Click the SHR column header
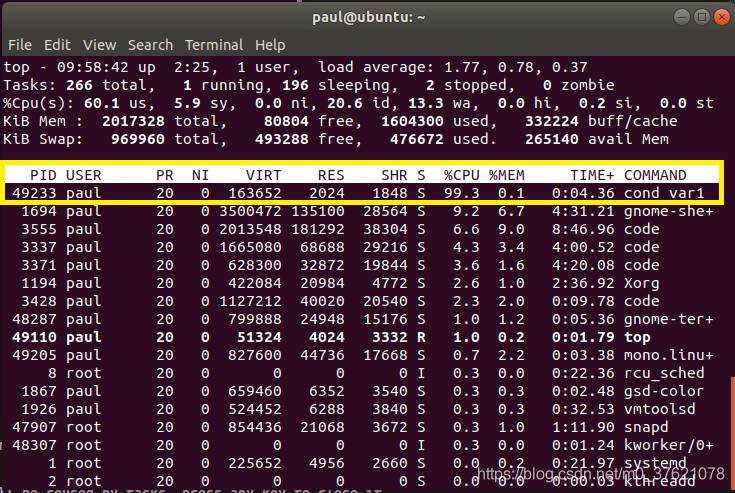735x493 pixels. 394,175
